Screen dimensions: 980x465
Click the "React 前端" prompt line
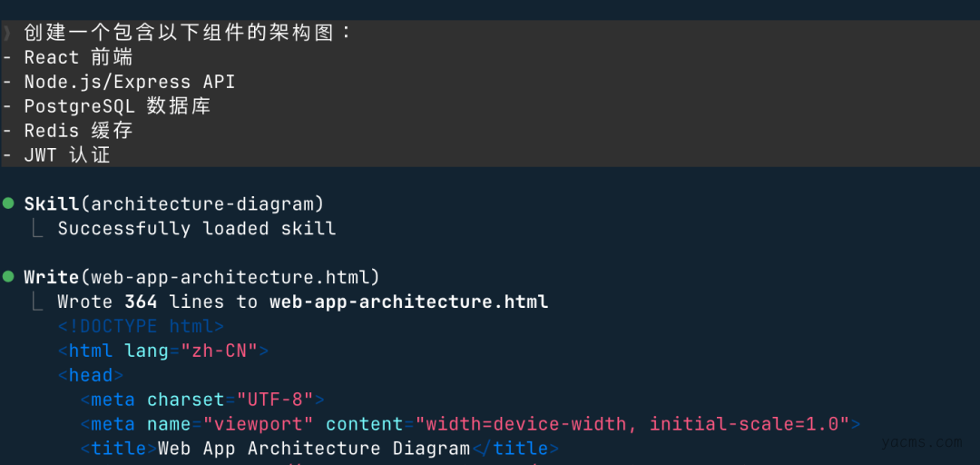78,57
